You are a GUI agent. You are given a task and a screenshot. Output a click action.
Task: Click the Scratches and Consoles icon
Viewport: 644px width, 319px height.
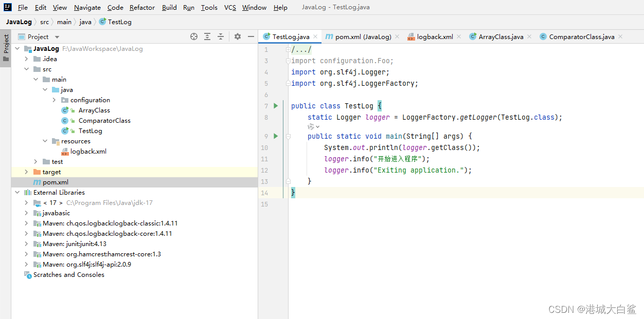point(28,275)
